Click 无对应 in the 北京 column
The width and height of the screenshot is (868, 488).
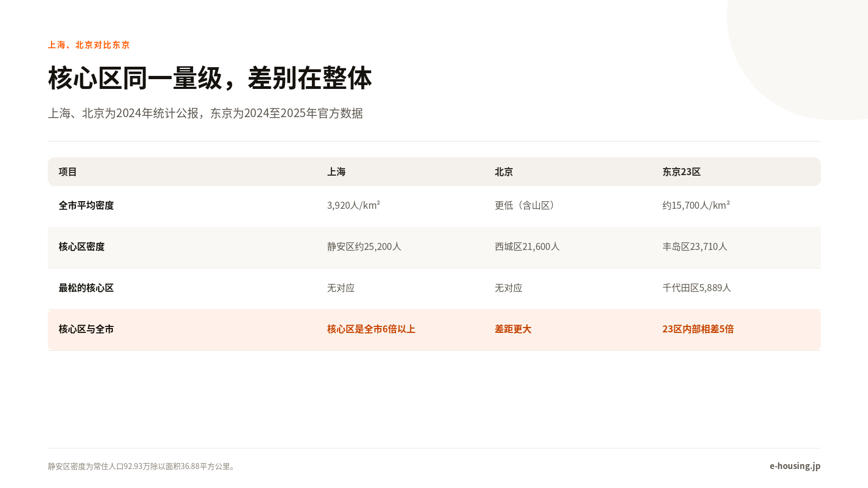[x=508, y=288]
